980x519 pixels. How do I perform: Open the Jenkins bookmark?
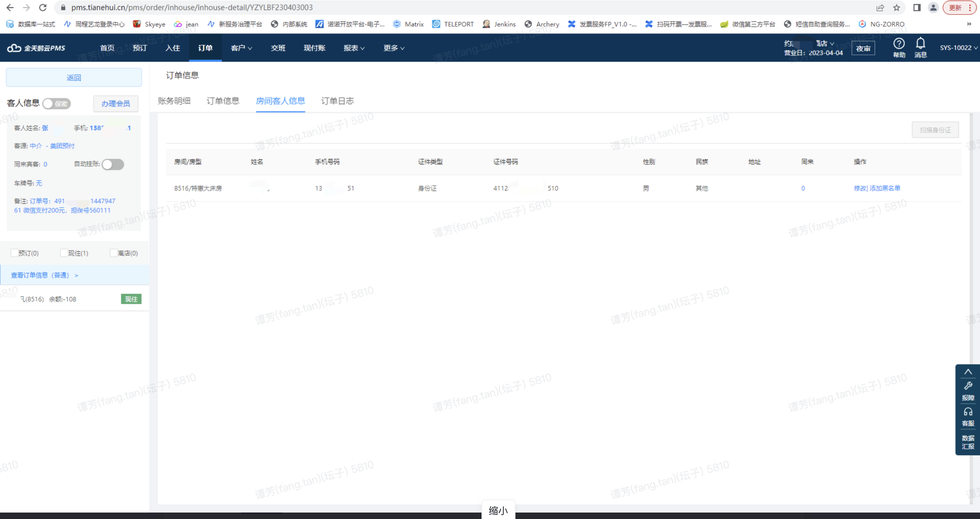pos(499,24)
